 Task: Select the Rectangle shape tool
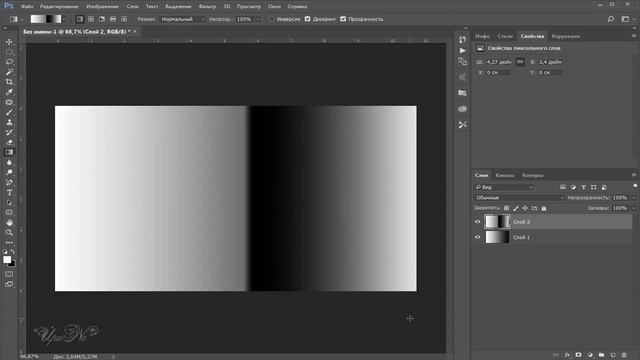[x=9, y=212]
